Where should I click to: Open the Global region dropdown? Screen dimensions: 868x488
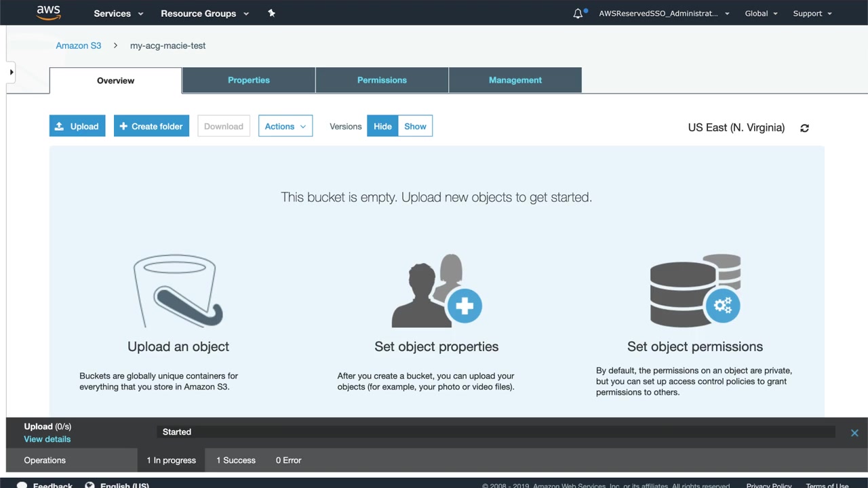tap(762, 14)
